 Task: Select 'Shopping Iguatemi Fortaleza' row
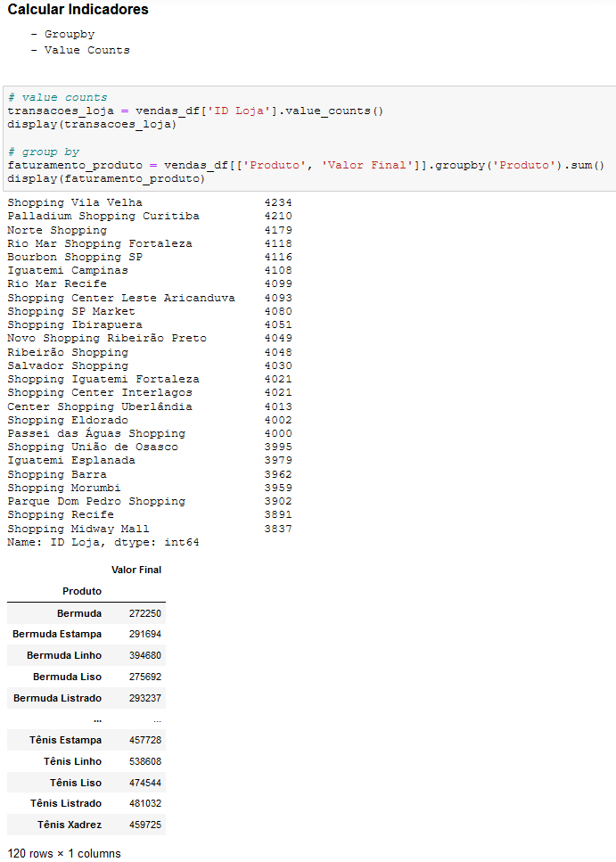(x=150, y=379)
